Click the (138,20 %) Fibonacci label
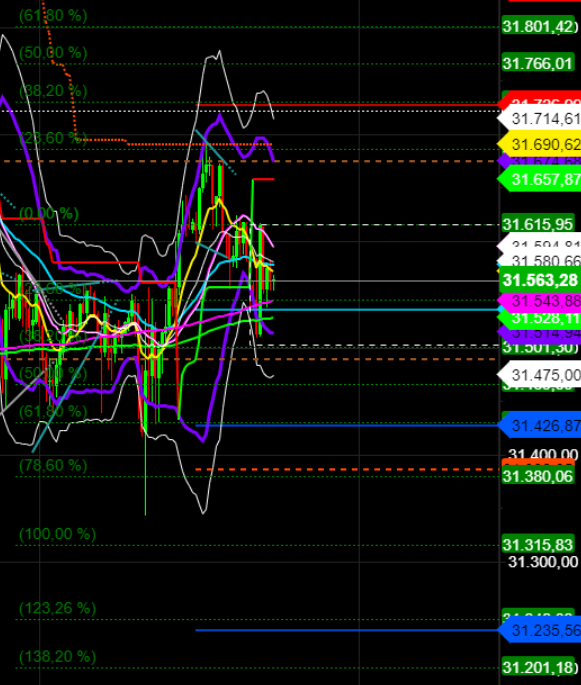This screenshot has height=685, width=581. tap(57, 657)
